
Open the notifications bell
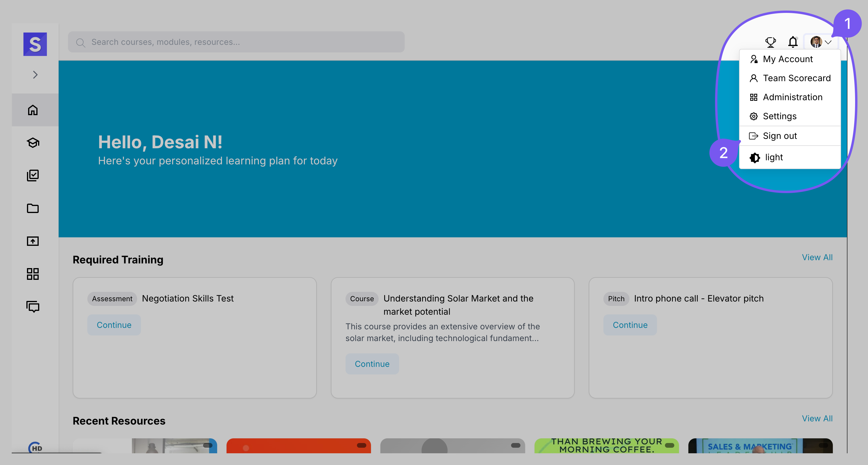tap(792, 42)
